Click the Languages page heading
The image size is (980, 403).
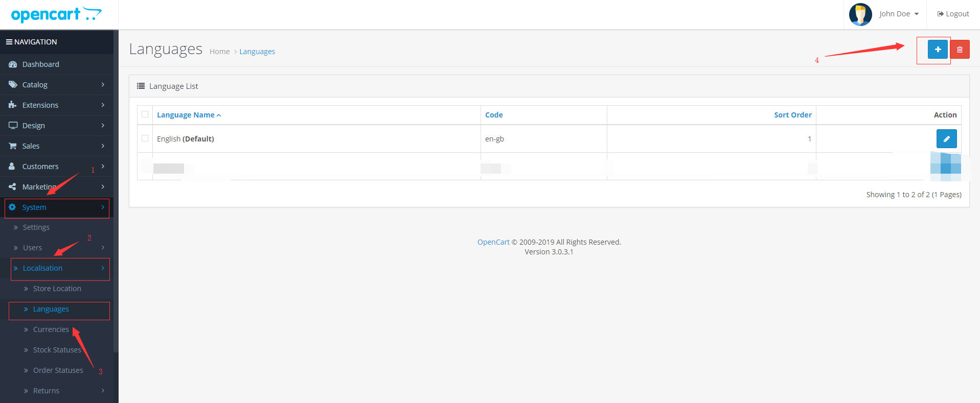(x=166, y=49)
